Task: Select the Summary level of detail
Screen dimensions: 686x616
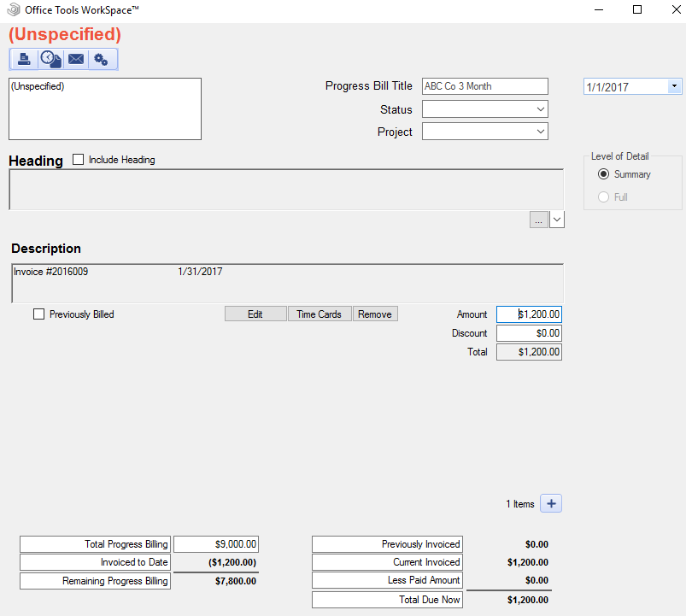Action: coord(603,174)
